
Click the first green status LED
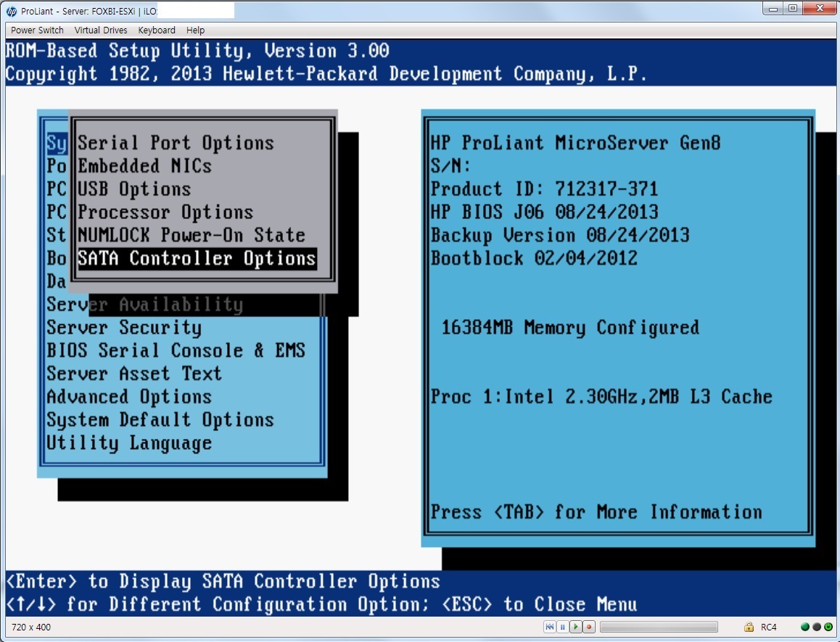click(x=804, y=627)
